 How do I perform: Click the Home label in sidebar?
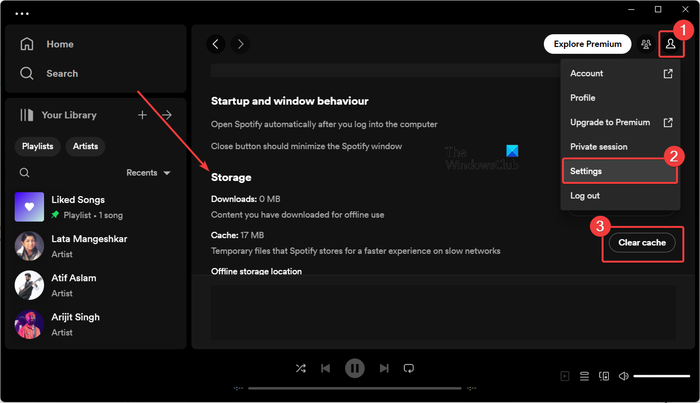click(60, 44)
